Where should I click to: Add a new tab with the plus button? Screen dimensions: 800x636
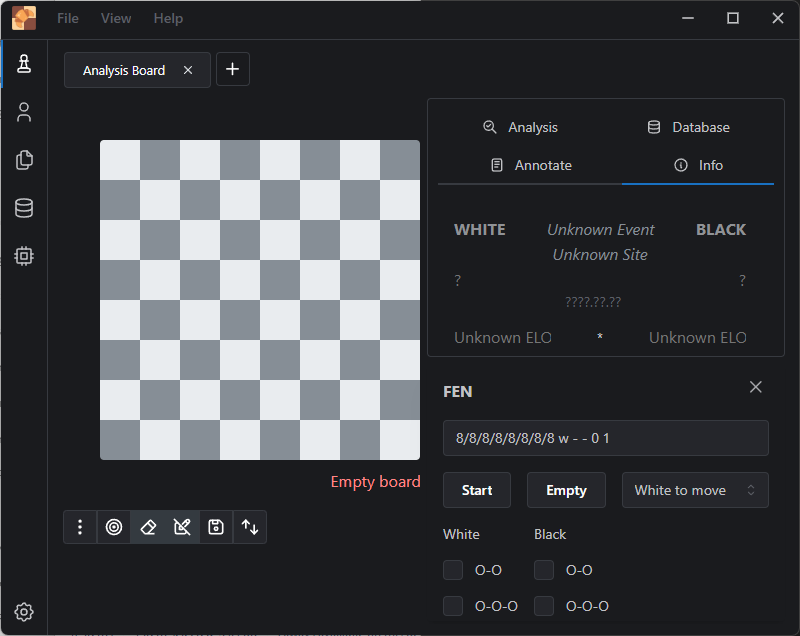point(233,69)
